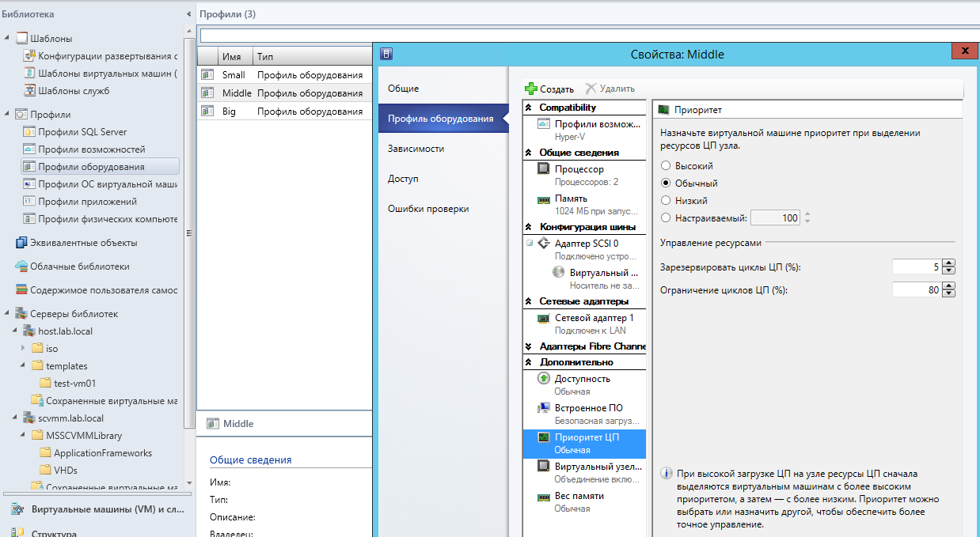This screenshot has height=537, width=980.
Task: Open the Зависимости tab
Action: pos(416,149)
